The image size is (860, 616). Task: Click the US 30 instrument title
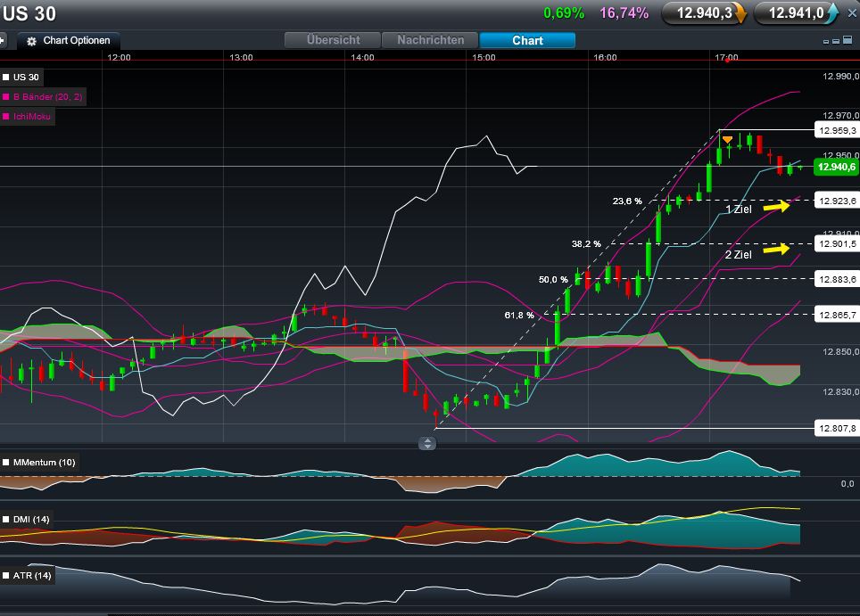click(x=29, y=13)
